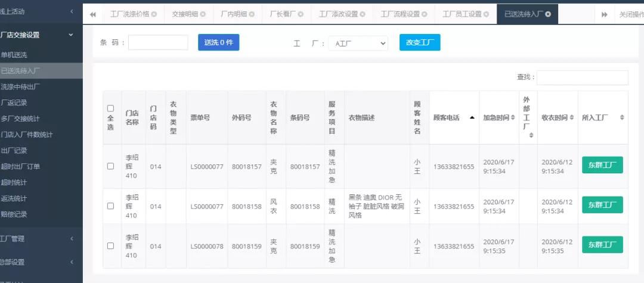This screenshot has width=644, height=283.
Task: Click the tab bar rewind arrows icon
Action: pyautogui.click(x=93, y=14)
